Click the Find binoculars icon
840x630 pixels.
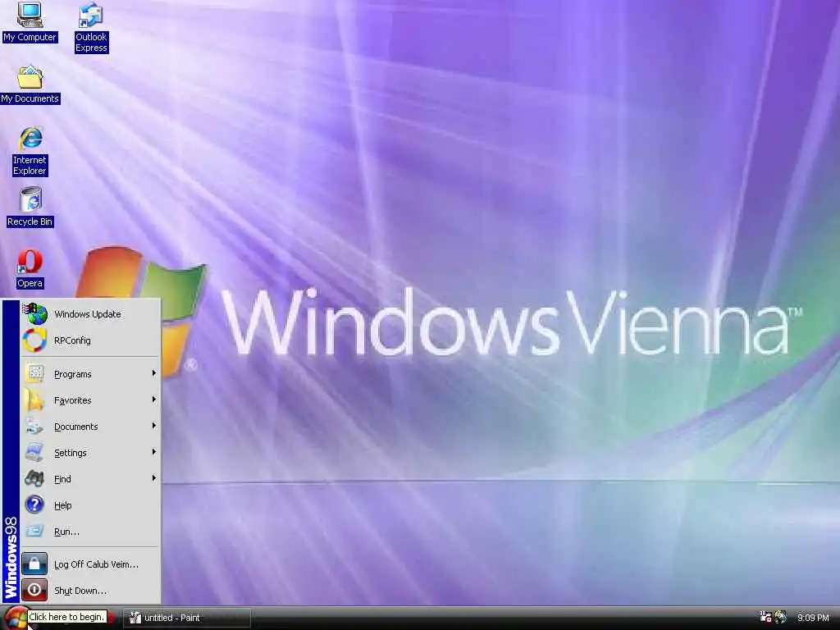click(x=34, y=478)
